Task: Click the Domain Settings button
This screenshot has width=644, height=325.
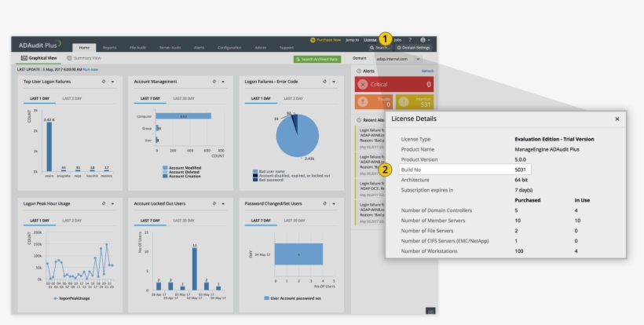Action: coord(413,48)
